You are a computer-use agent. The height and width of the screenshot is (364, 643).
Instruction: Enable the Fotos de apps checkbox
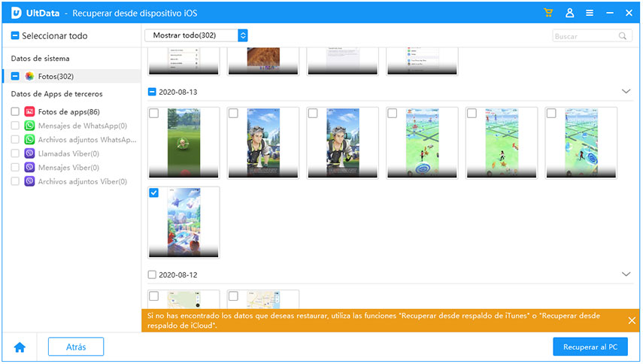15,111
